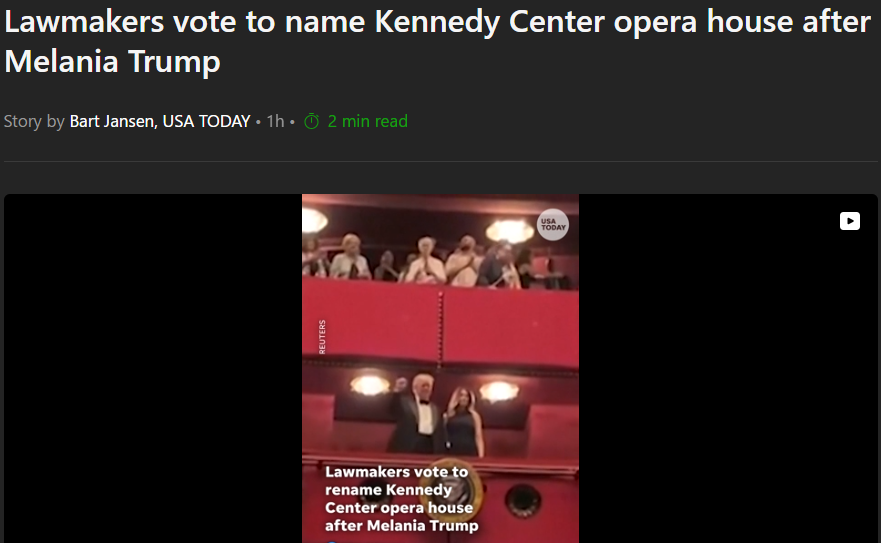Click the video caption overlay text
Viewport: 881px width, 543px height.
coord(401,498)
